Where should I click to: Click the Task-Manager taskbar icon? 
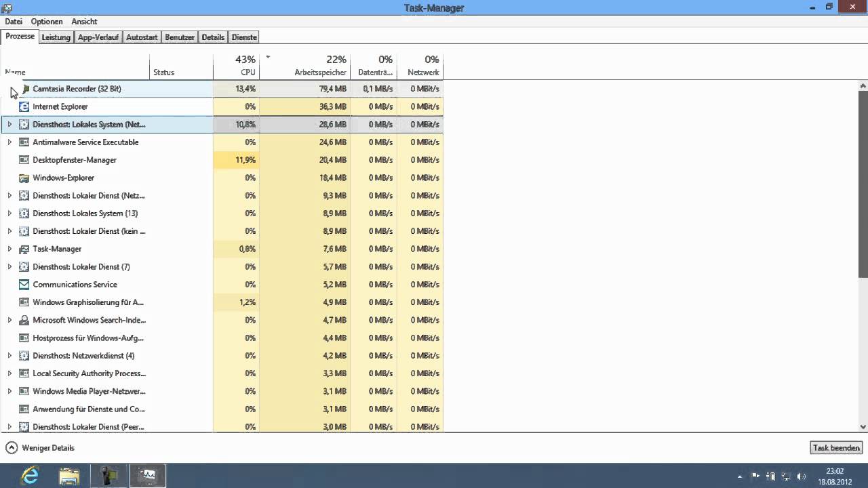[x=148, y=476]
